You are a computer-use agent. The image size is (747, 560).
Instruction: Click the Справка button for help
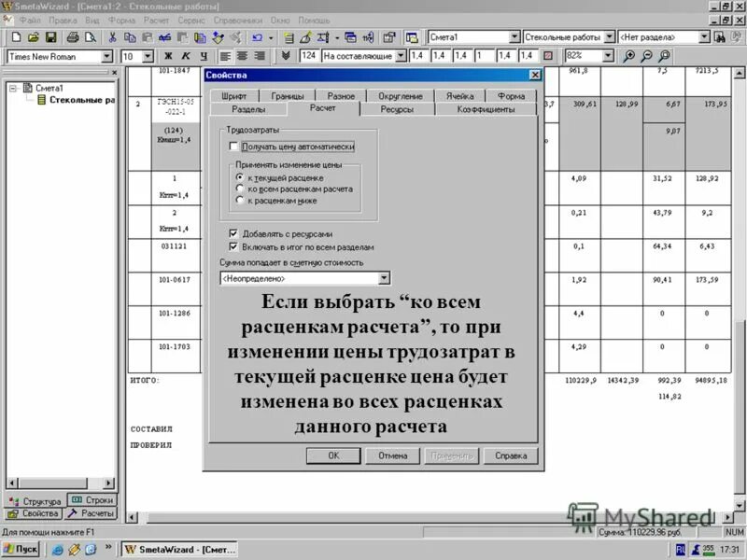coord(510,455)
